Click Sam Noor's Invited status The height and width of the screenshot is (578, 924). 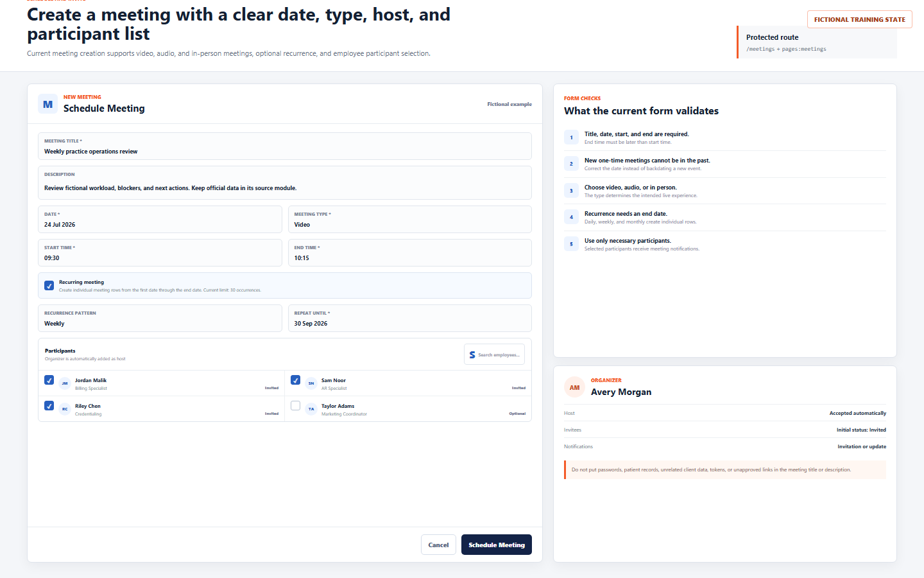[518, 388]
